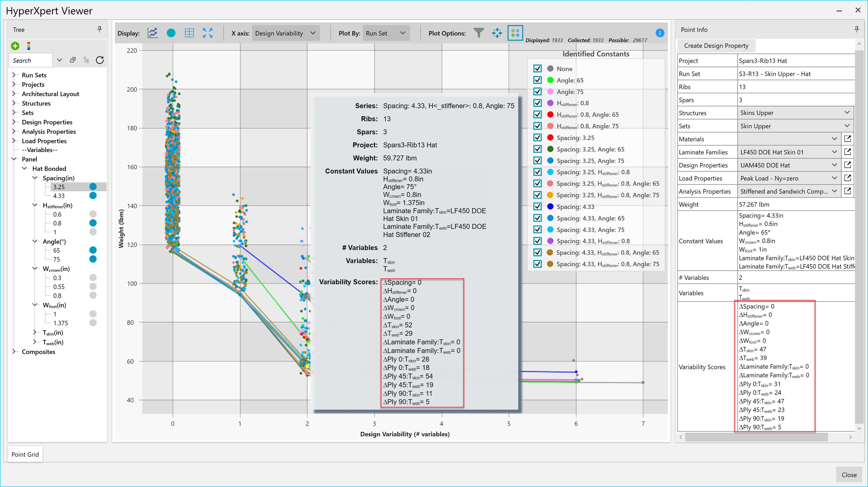
Task: Uncheck the Angle: 75 legend checkbox
Action: click(x=538, y=92)
